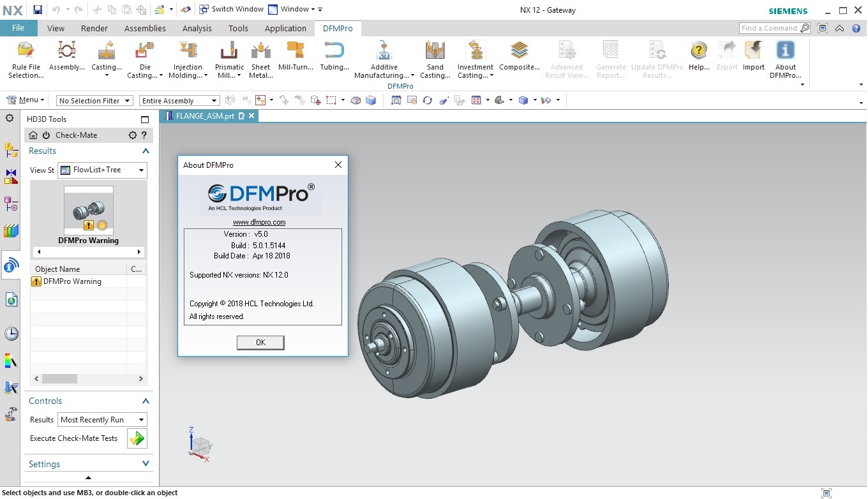Open the History clock sidebar tab
This screenshot has height=499, width=868.
pyautogui.click(x=11, y=334)
